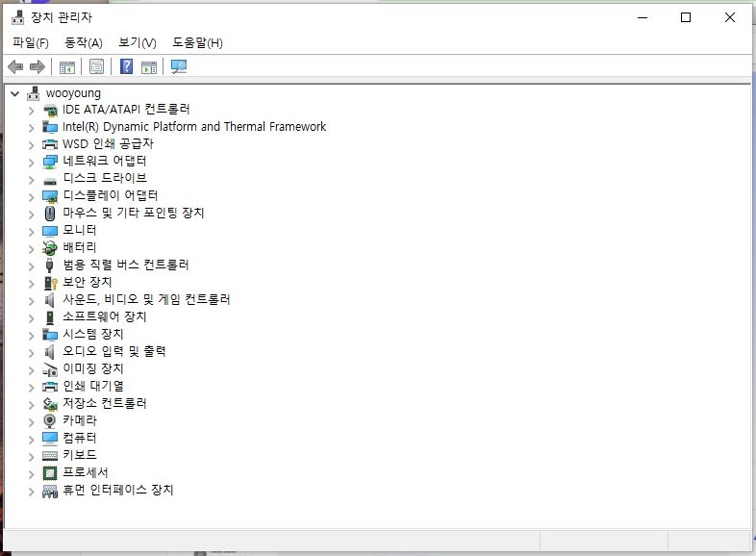Select the 프로세서 label
The image size is (756, 556).
pos(86,472)
